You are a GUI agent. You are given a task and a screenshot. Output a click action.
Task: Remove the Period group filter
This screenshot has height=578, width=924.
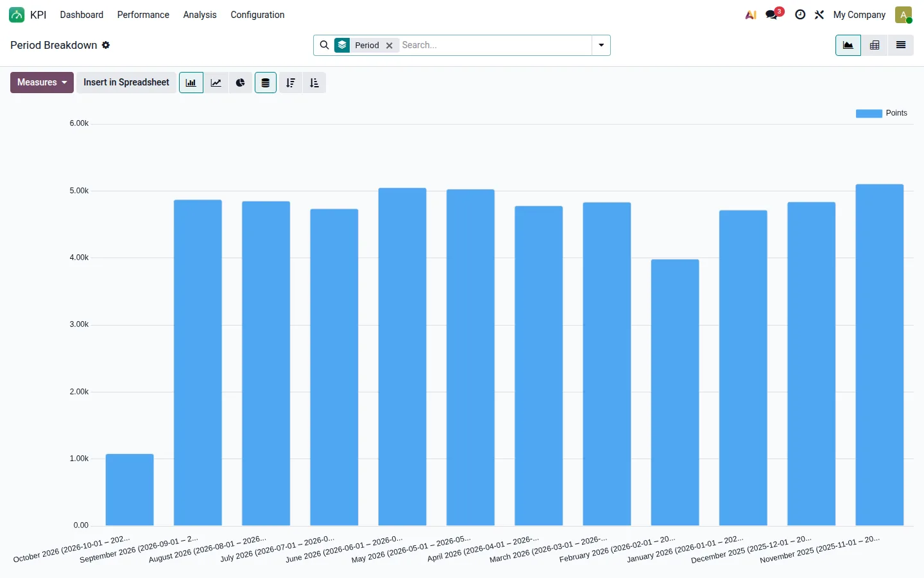tap(389, 46)
